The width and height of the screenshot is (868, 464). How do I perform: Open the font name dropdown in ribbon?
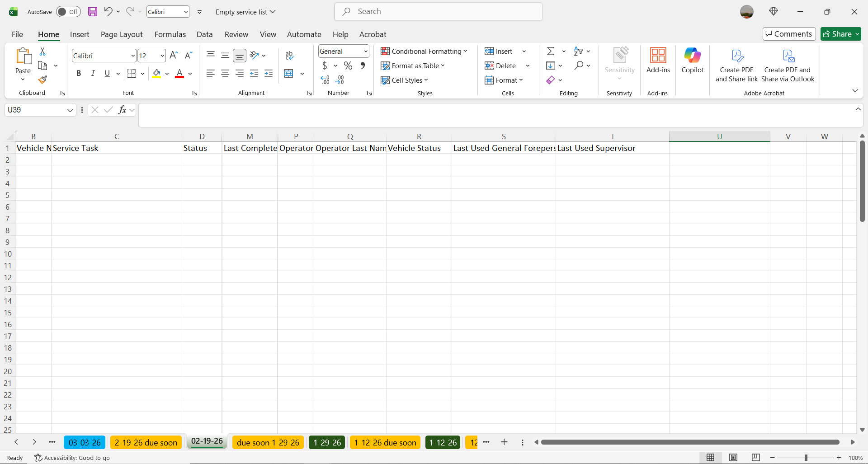point(133,56)
